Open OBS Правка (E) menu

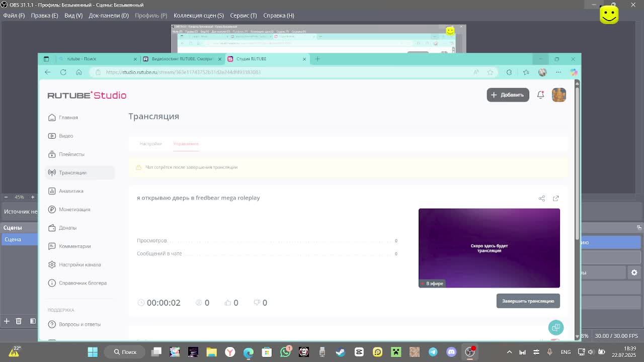(x=44, y=15)
